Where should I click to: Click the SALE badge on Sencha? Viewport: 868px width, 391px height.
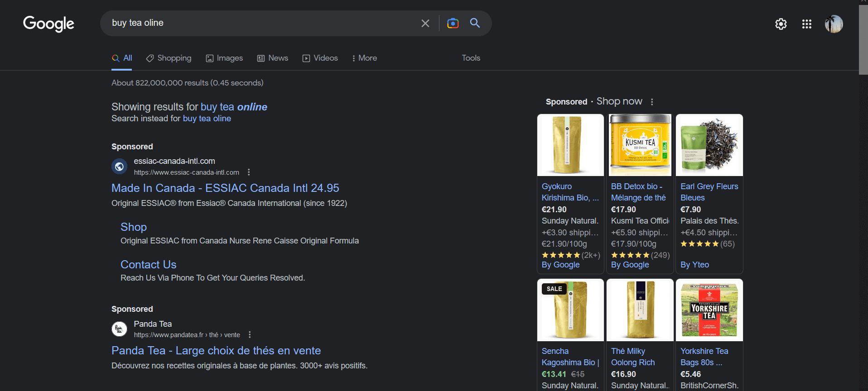pyautogui.click(x=554, y=289)
